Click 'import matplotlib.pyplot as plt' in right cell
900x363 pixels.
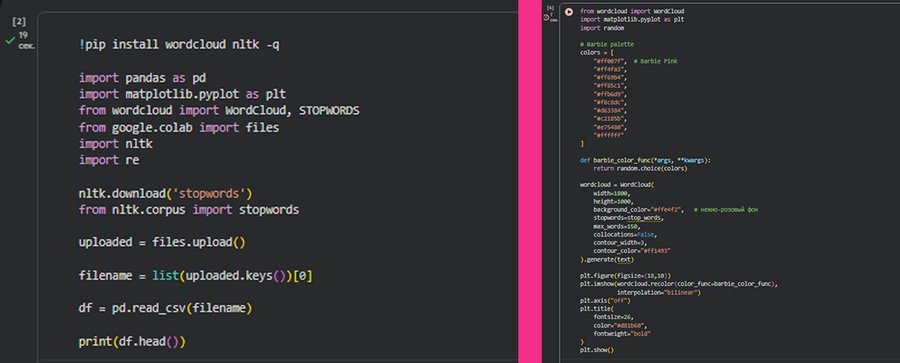click(632, 19)
